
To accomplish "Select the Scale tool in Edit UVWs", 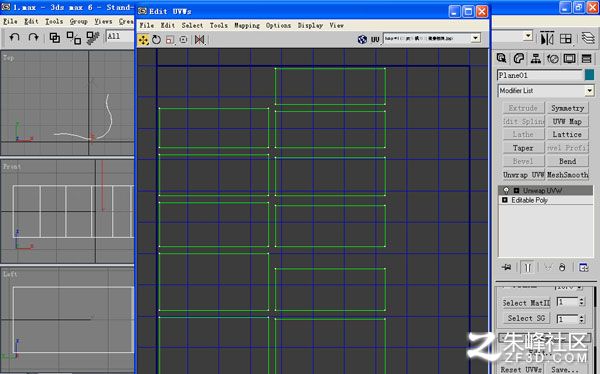I will pos(170,39).
